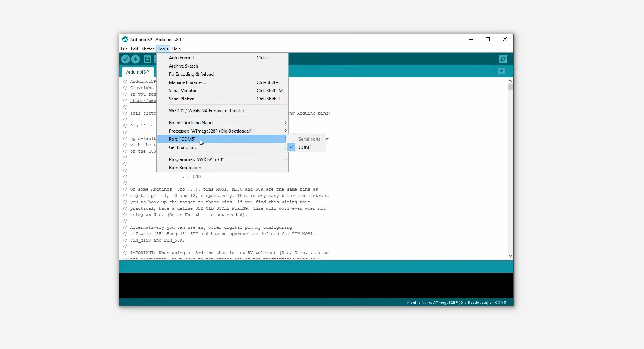Screen dimensions: 644x349
Task: Click the editor scrollbar down arrow
Action: pos(510,256)
